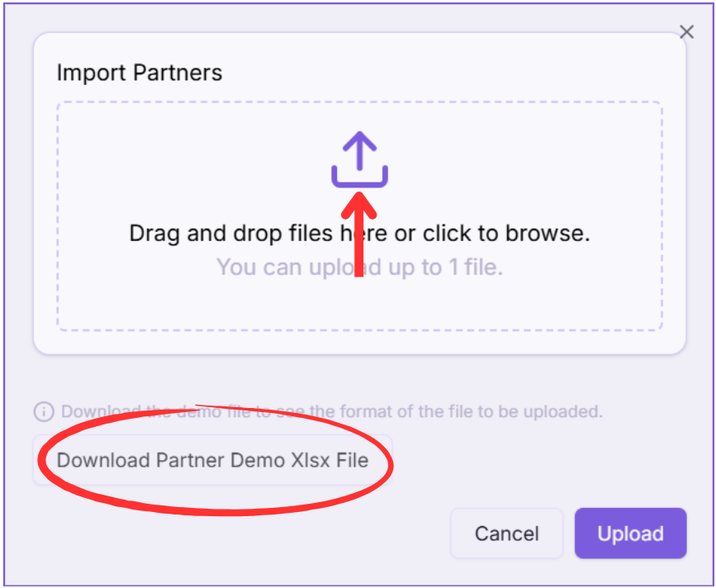Close the Import Partners dialog
The image size is (716, 588).
pyautogui.click(x=686, y=32)
